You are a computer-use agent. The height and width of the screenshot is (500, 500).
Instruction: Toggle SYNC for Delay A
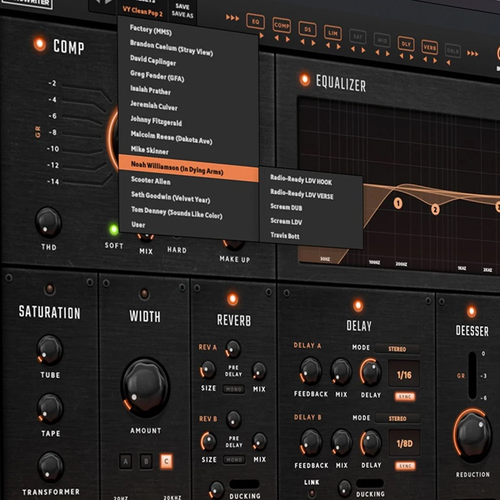pos(405,397)
